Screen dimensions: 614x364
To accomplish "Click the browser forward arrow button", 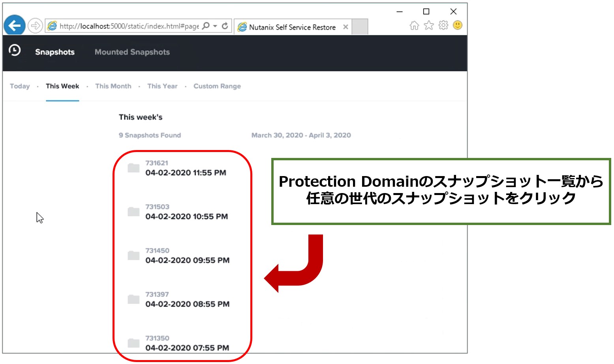I will point(35,26).
